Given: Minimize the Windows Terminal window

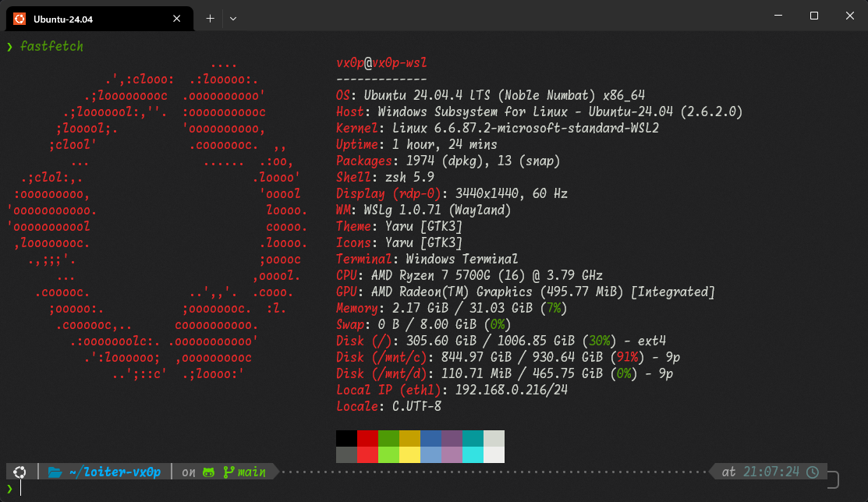Looking at the screenshot, I should tap(778, 16).
